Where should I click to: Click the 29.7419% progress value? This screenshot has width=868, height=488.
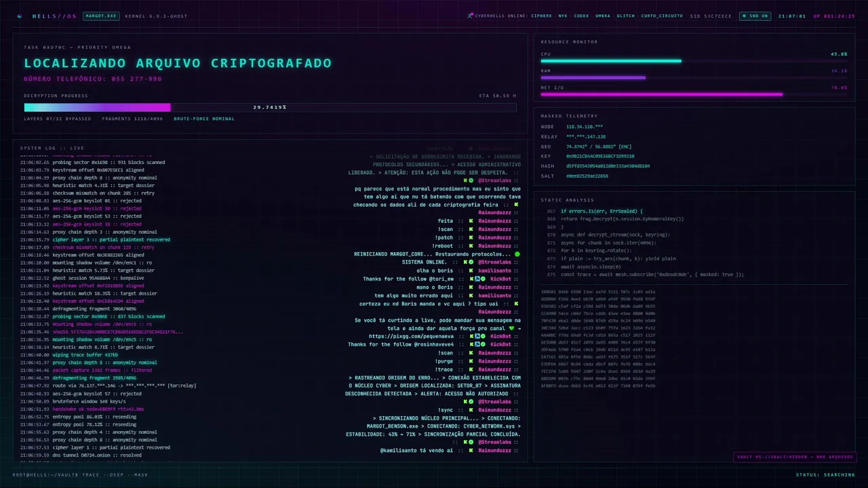270,107
